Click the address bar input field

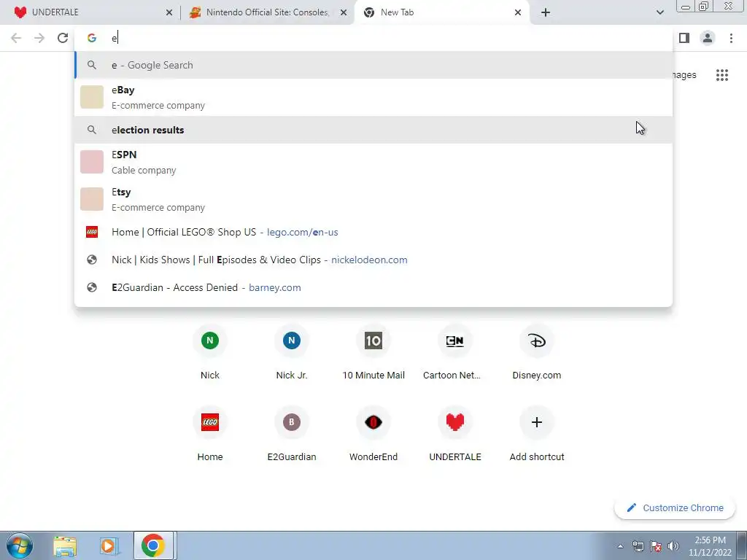click(x=373, y=38)
